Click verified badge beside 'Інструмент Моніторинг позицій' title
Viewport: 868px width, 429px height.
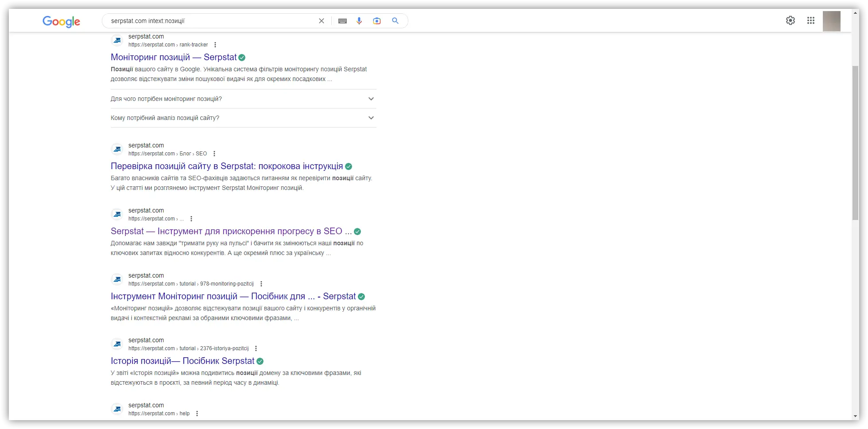coord(361,297)
